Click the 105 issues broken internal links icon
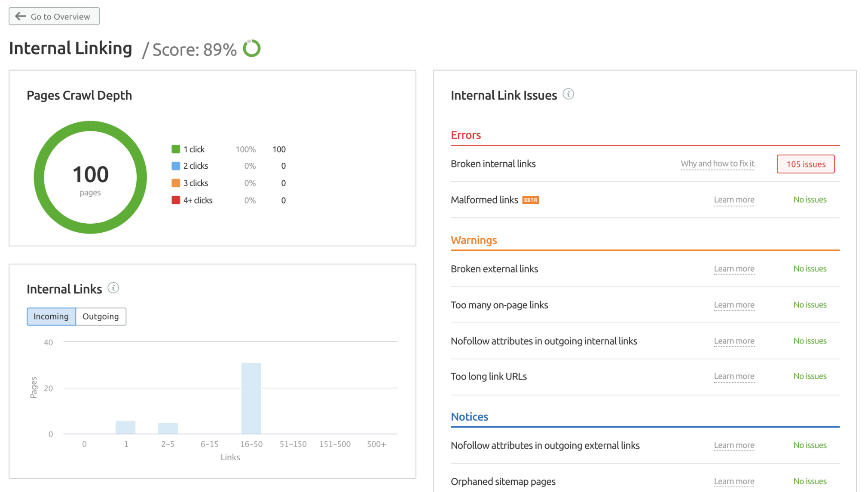Image resolution: width=868 pixels, height=492 pixels. click(x=805, y=163)
